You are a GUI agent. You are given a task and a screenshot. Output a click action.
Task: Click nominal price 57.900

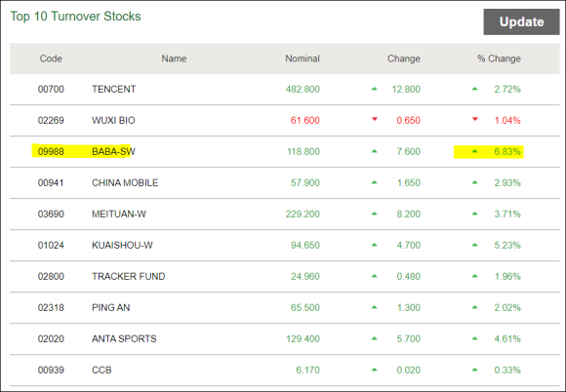click(x=305, y=183)
